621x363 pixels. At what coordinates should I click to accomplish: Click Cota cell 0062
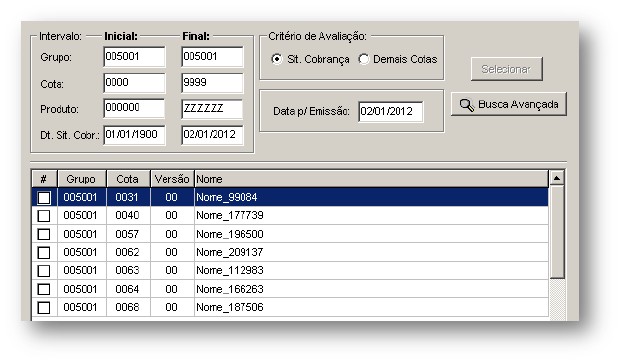[128, 252]
